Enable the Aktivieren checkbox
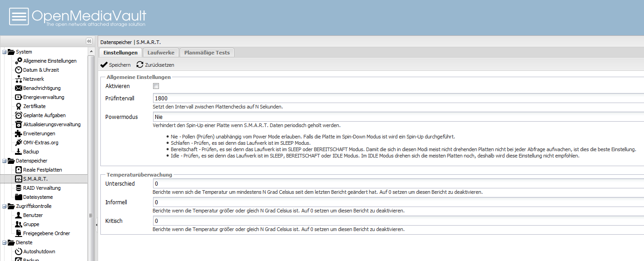 (x=156, y=86)
